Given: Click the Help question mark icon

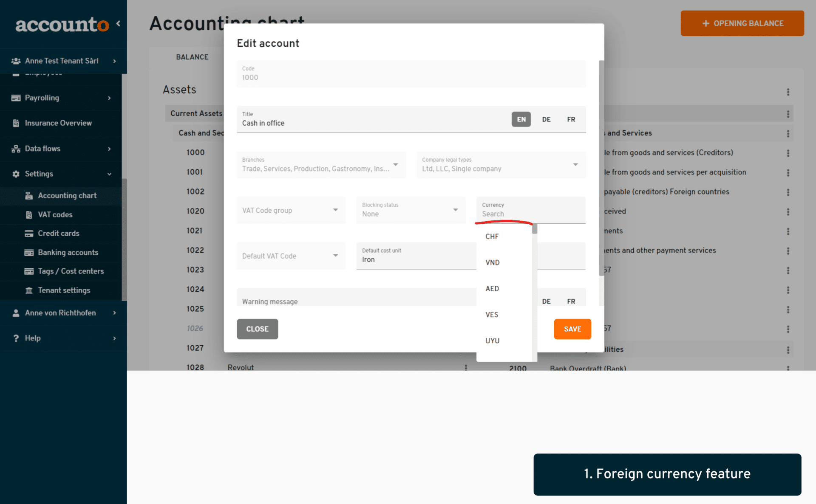Looking at the screenshot, I should [x=16, y=338].
